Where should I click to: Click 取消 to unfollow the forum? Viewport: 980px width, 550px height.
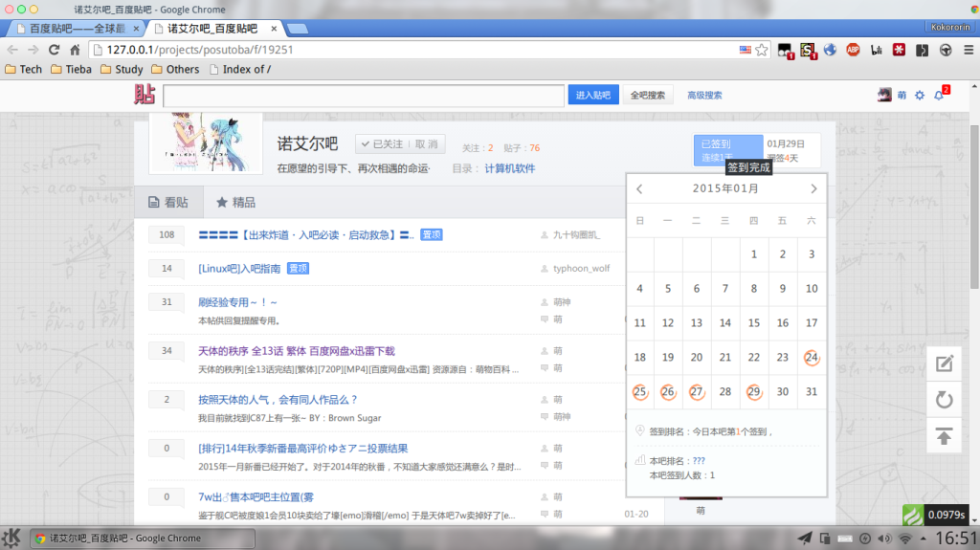click(427, 144)
